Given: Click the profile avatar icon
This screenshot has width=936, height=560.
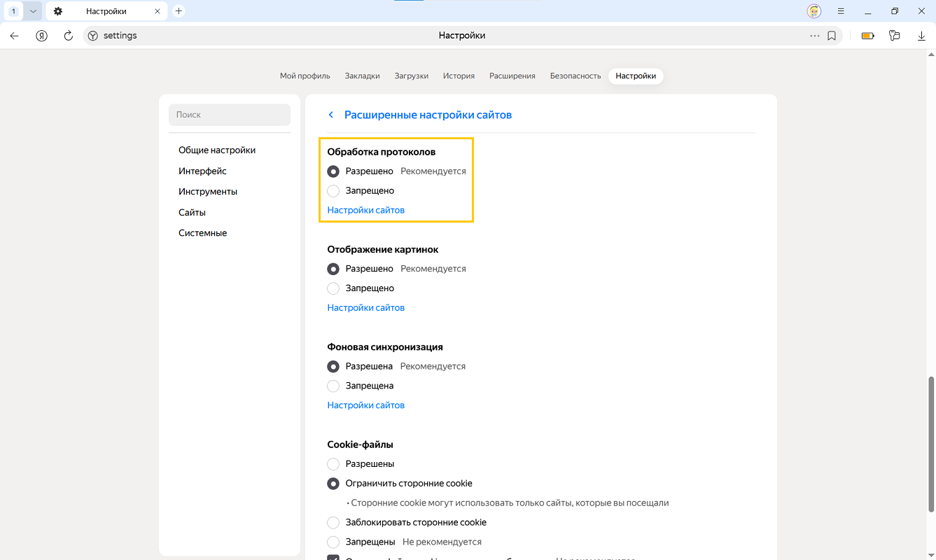Looking at the screenshot, I should tap(813, 11).
